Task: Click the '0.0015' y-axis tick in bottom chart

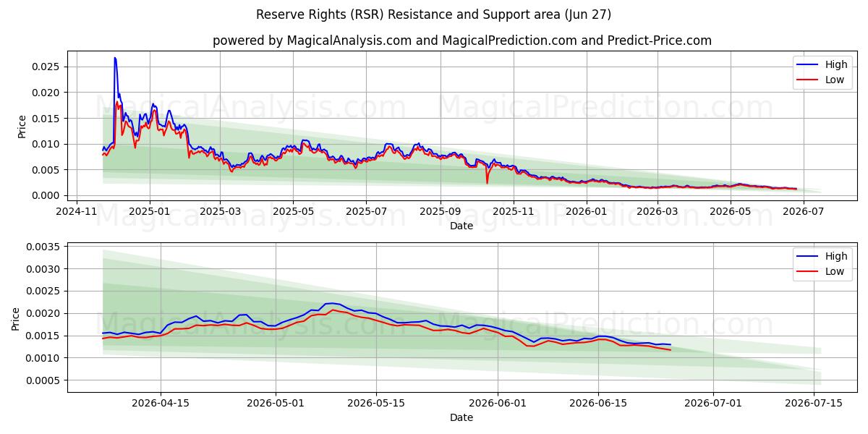Action: click(44, 336)
